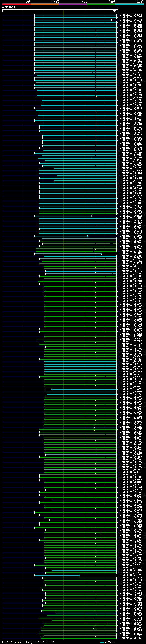Click the short cyan alignment bar for C0Z2V4
Viewport: 146px width, 644px height.
pyautogui.click(x=73, y=20)
